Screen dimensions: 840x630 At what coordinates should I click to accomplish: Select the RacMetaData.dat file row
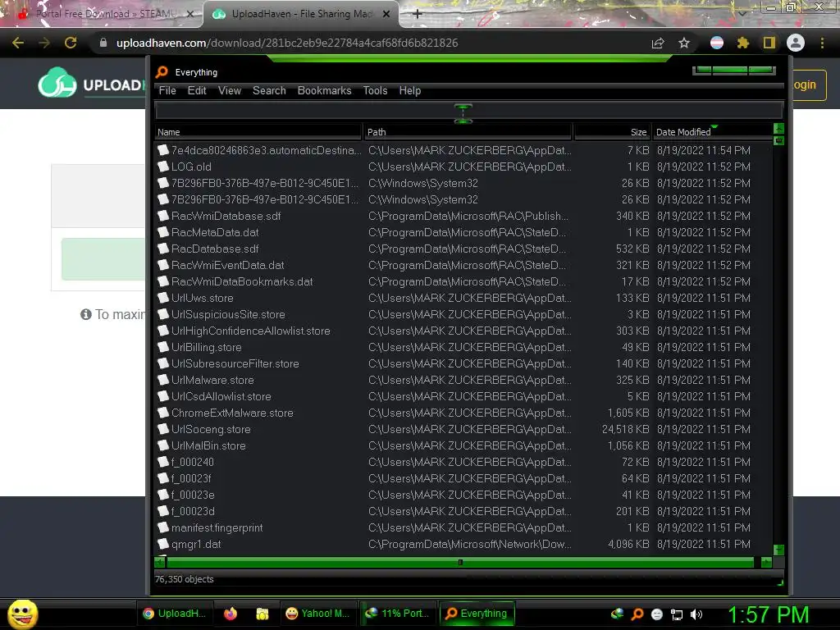215,232
